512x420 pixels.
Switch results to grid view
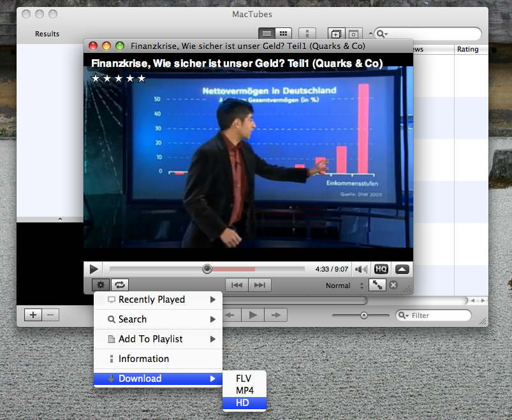[x=284, y=33]
